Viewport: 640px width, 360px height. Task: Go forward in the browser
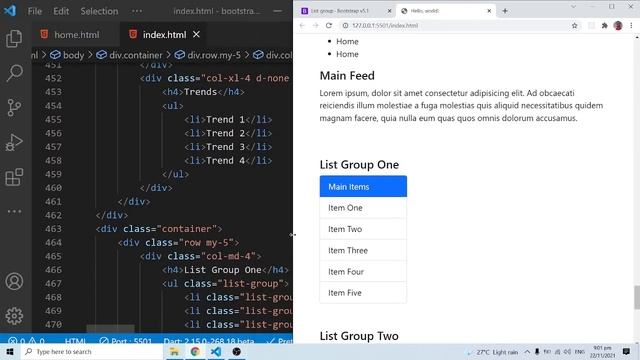316,25
